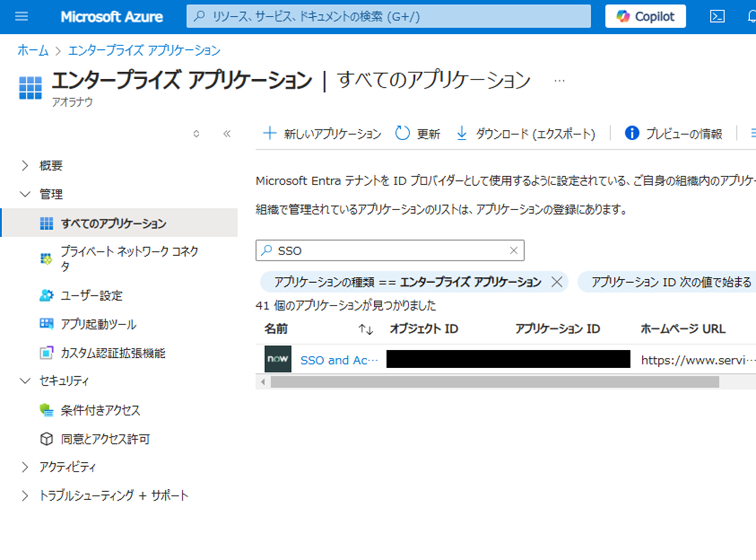
Task: Click the custom authentication extensions icon
Action: pos(46,353)
